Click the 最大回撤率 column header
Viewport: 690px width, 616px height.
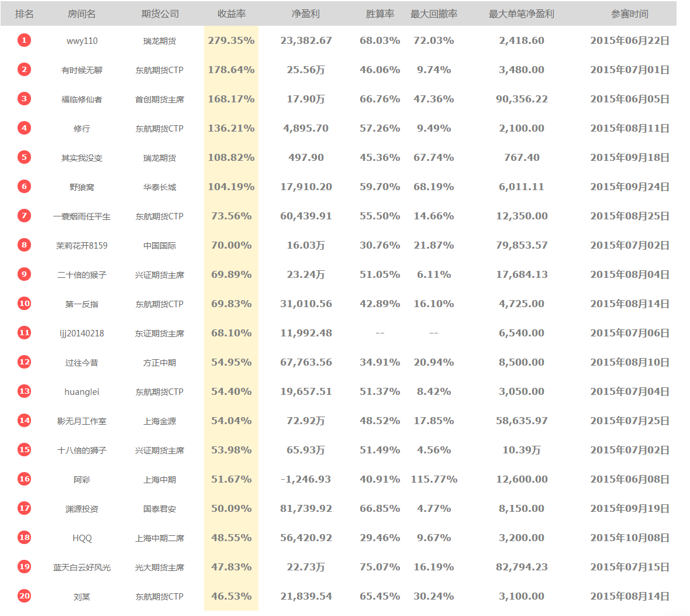pyautogui.click(x=434, y=13)
